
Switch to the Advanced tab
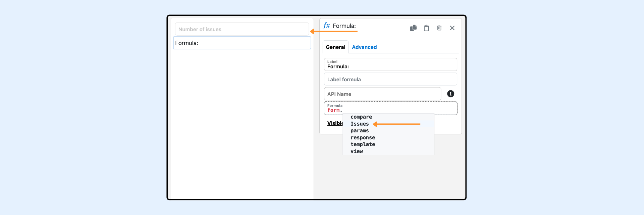tap(364, 47)
